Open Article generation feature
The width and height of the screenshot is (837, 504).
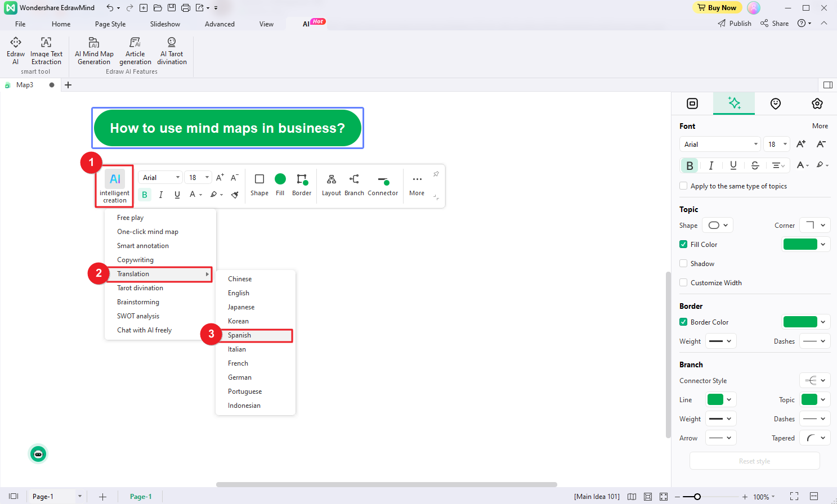tap(135, 51)
